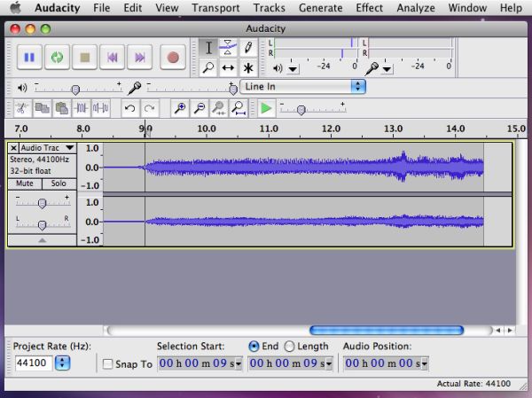This screenshot has height=398, width=532.
Task: Click the scrollbar right arrow
Action: 510,330
